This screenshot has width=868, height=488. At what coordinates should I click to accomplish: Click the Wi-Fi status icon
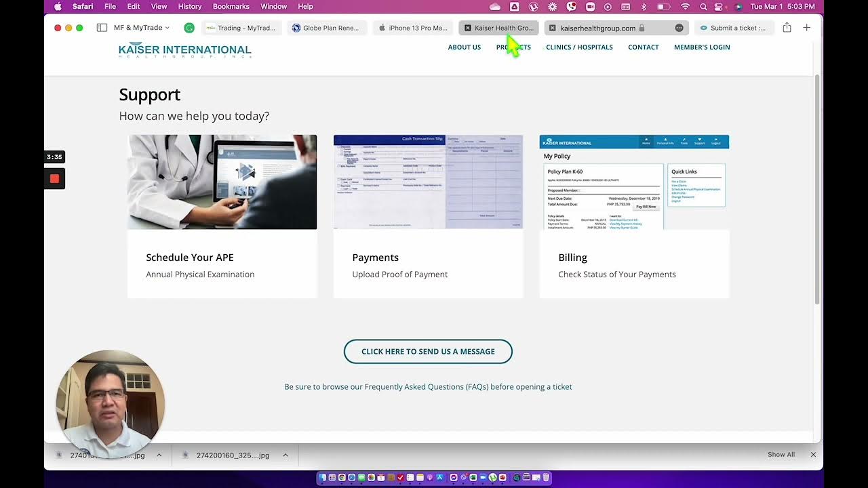tap(686, 7)
